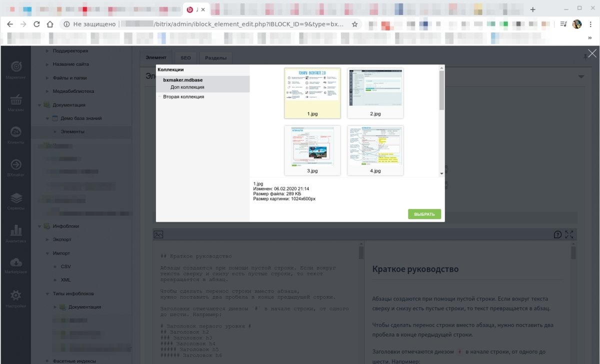
Task: Expand the Поддиректория tree node
Action: pos(47,50)
